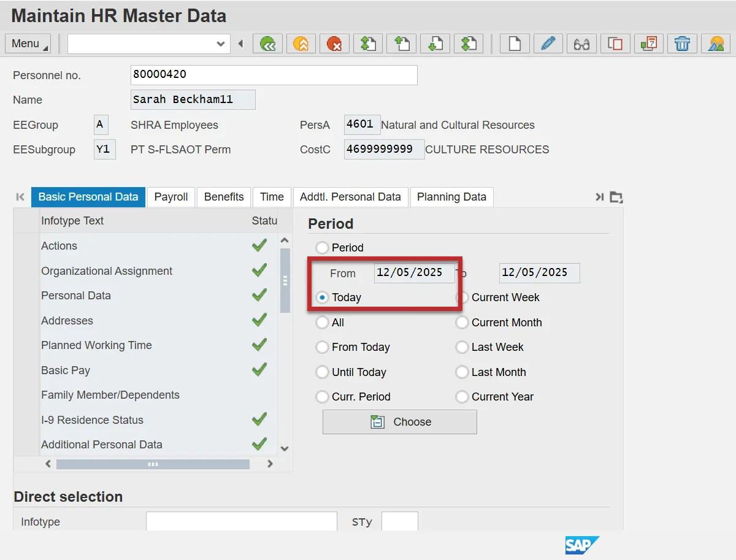Click the Choose button
This screenshot has width=736, height=560.
399,422
